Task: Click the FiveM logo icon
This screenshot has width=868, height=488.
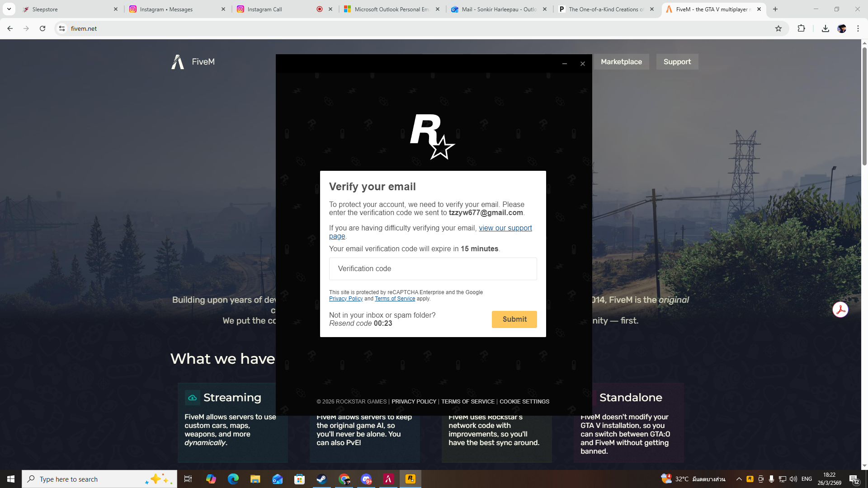Action: pos(178,62)
